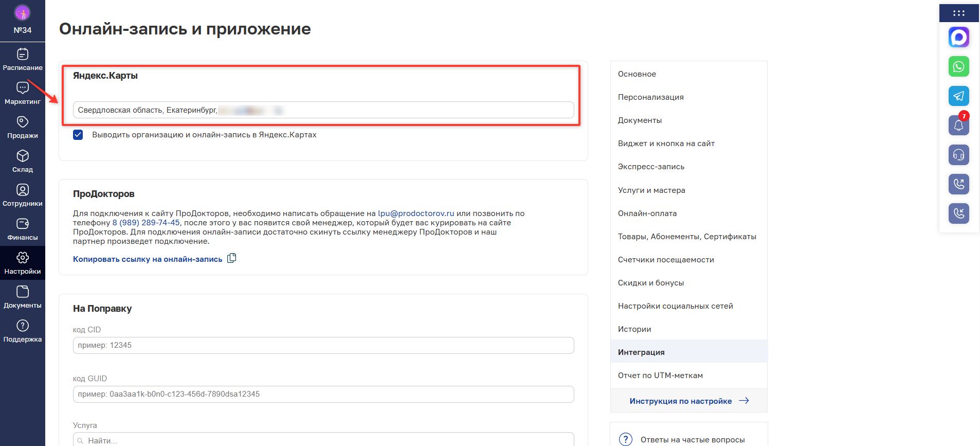The image size is (980, 446).
Task: Click the question mark icon near Ответы на частые вопросы
Action: click(625, 439)
